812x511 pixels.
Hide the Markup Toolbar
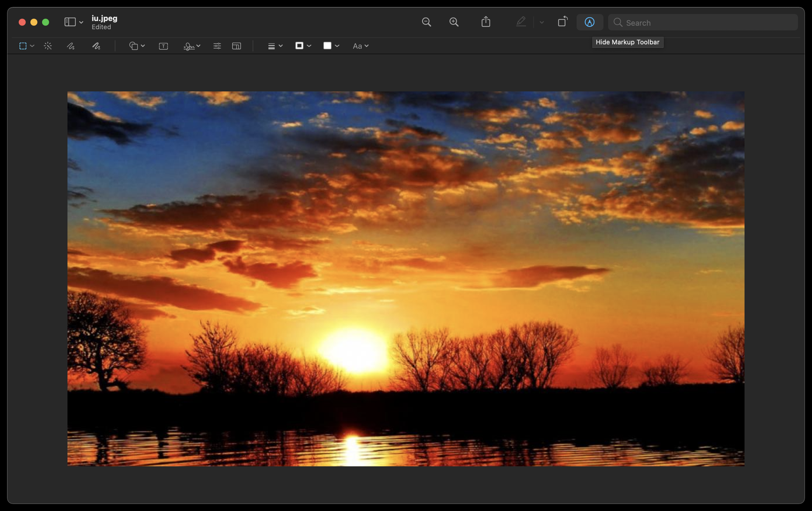coord(589,22)
